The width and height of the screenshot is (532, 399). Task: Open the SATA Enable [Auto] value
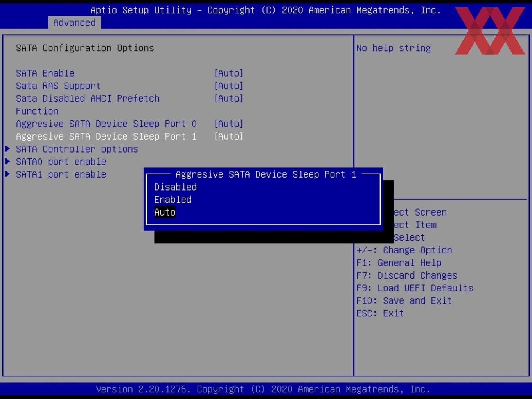click(228, 73)
